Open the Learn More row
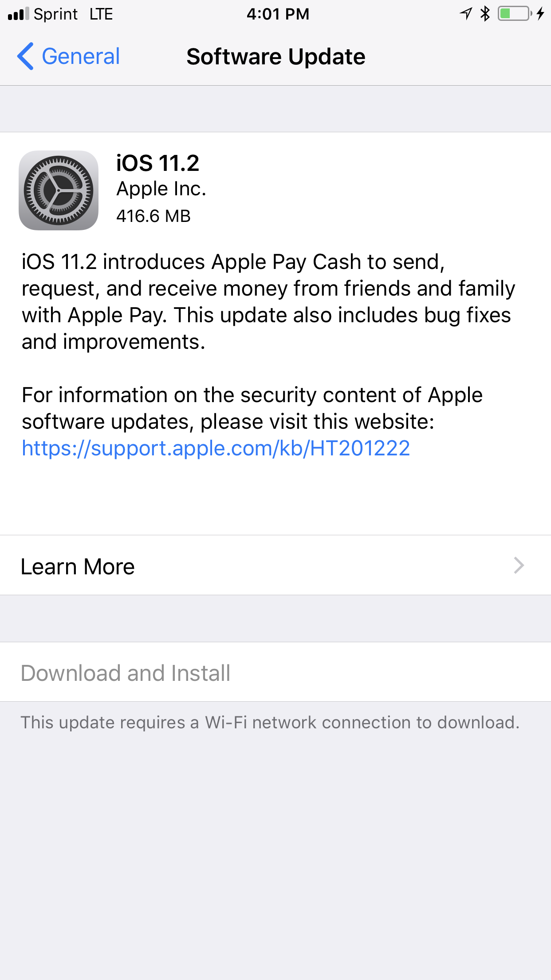Image resolution: width=551 pixels, height=980 pixels. click(x=275, y=565)
